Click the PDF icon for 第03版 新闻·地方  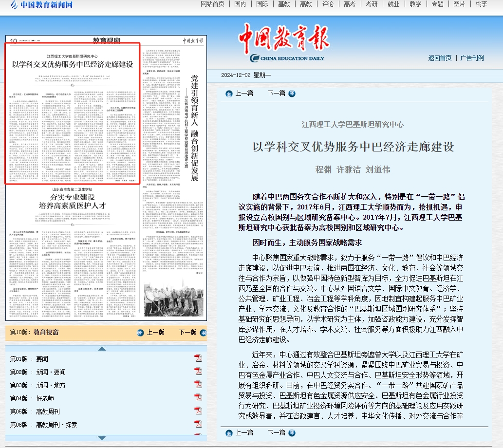(198, 385)
